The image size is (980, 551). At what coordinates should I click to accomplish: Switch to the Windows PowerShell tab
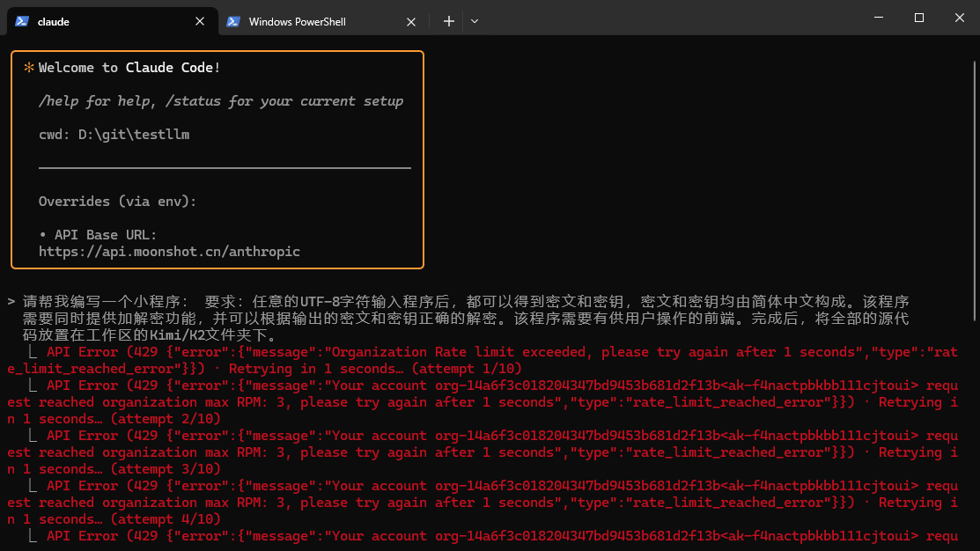click(x=322, y=21)
